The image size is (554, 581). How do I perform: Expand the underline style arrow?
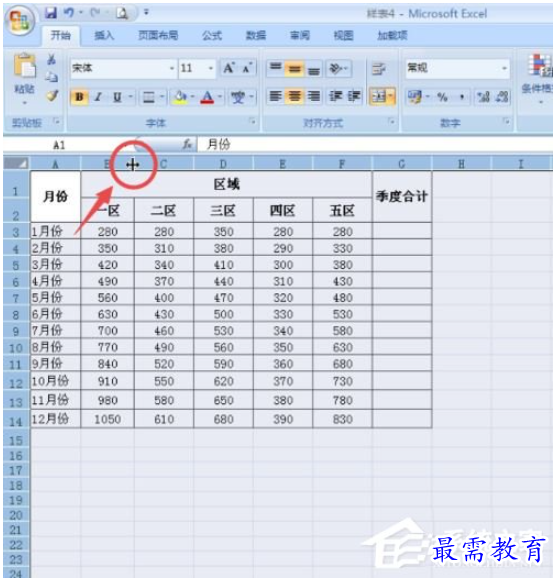pyautogui.click(x=130, y=97)
